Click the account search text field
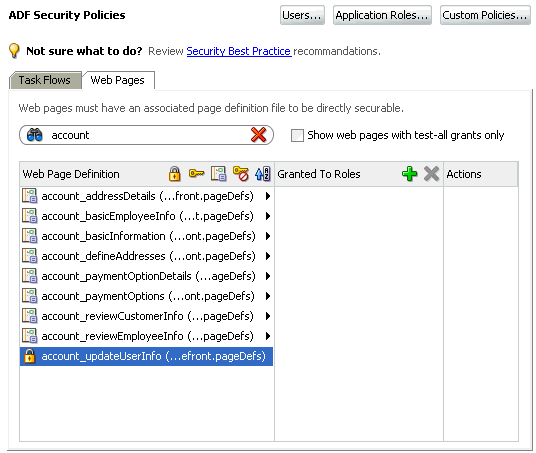Image resolution: width=536 pixels, height=453 pixels. pos(147,135)
